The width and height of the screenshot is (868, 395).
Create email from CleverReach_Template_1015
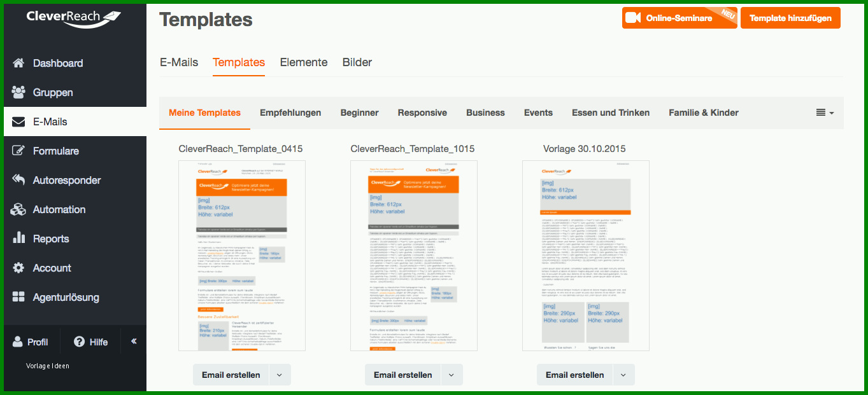pos(403,375)
